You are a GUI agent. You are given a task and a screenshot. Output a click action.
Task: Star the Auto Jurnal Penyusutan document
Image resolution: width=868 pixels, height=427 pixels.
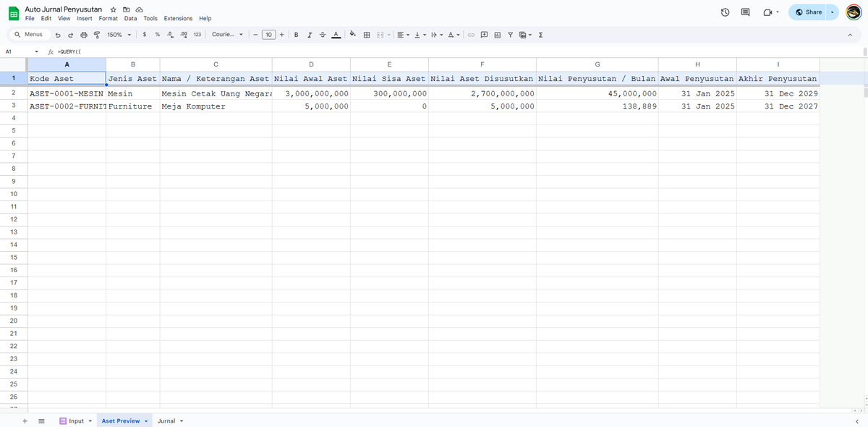[114, 9]
